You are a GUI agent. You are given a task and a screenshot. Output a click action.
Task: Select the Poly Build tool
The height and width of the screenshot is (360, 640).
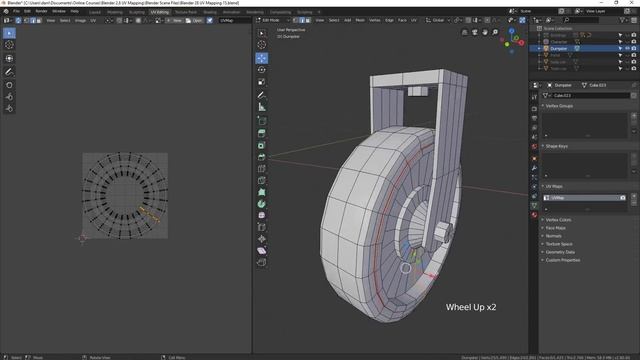262,192
